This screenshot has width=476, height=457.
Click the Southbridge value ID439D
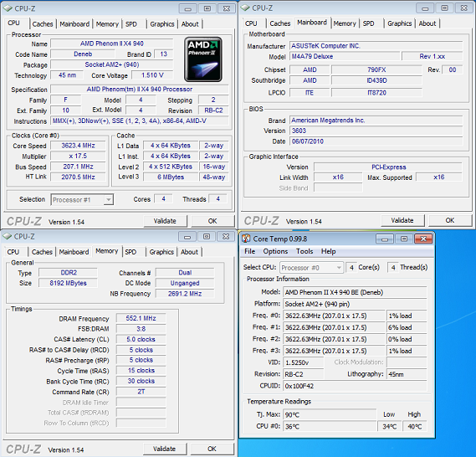(x=376, y=80)
